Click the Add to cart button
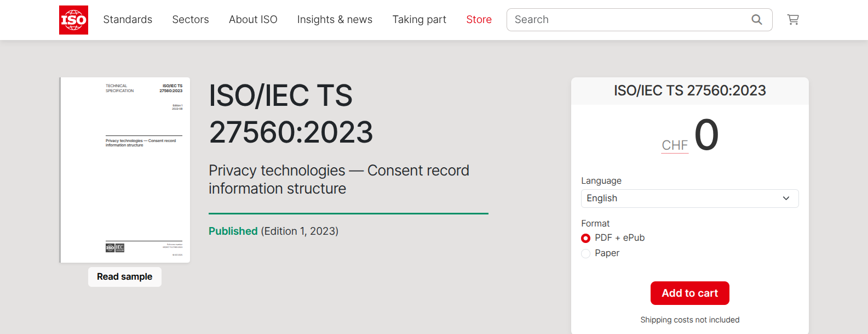 (x=689, y=293)
